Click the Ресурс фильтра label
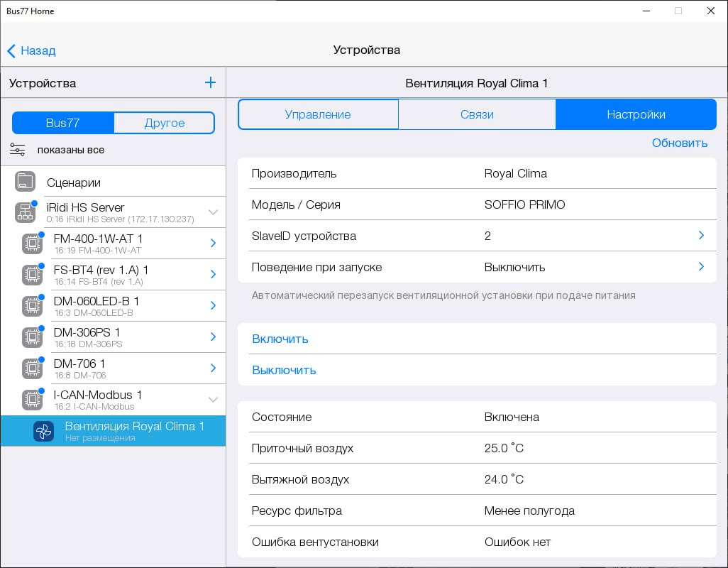 pos(297,511)
